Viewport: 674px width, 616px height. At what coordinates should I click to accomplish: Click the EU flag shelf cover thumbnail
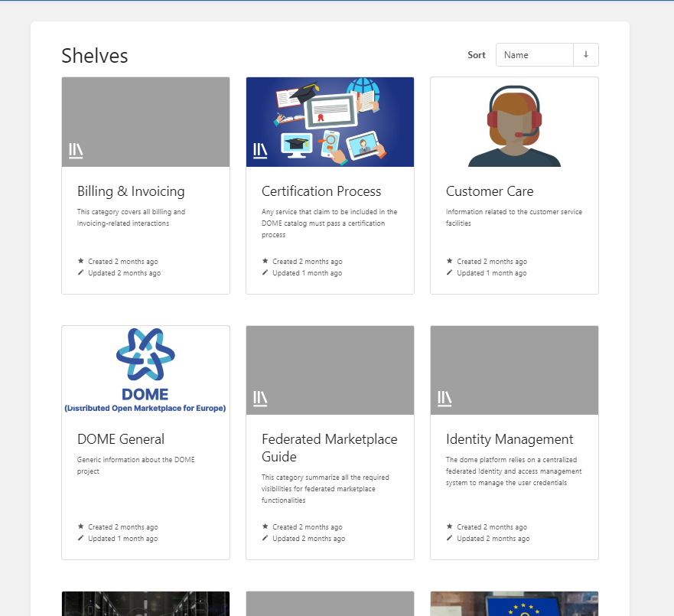pos(514,604)
